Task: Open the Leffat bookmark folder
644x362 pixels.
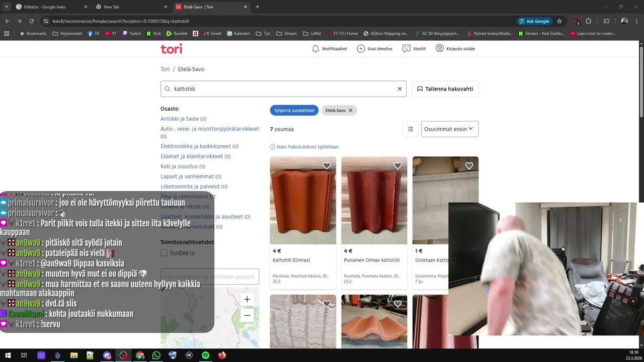Action: pos(312,34)
